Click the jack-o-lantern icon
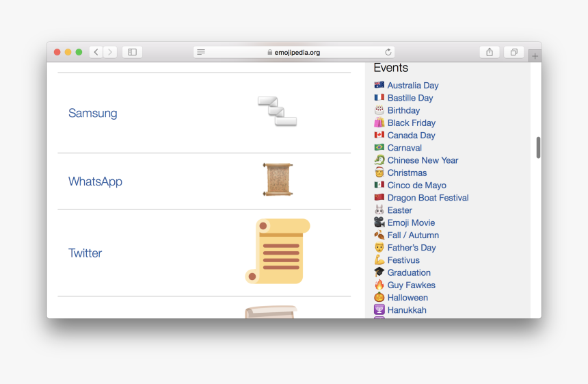This screenshot has height=384, width=588. (379, 297)
